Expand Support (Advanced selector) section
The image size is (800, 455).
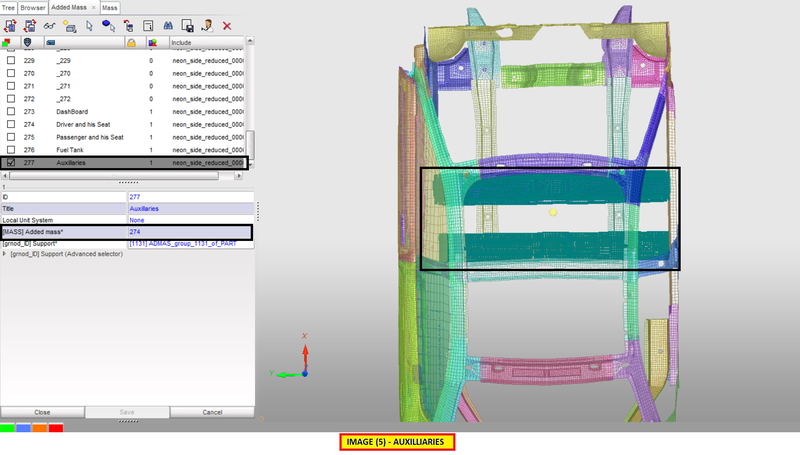click(x=5, y=254)
